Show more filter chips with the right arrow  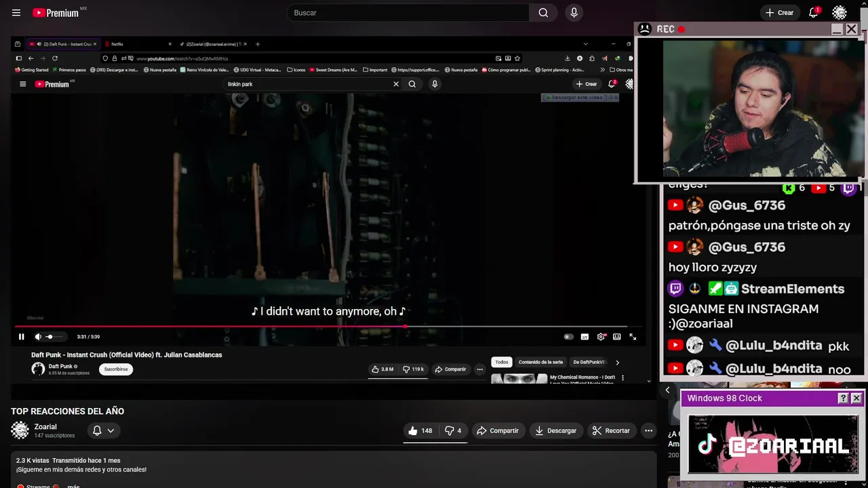[617, 363]
